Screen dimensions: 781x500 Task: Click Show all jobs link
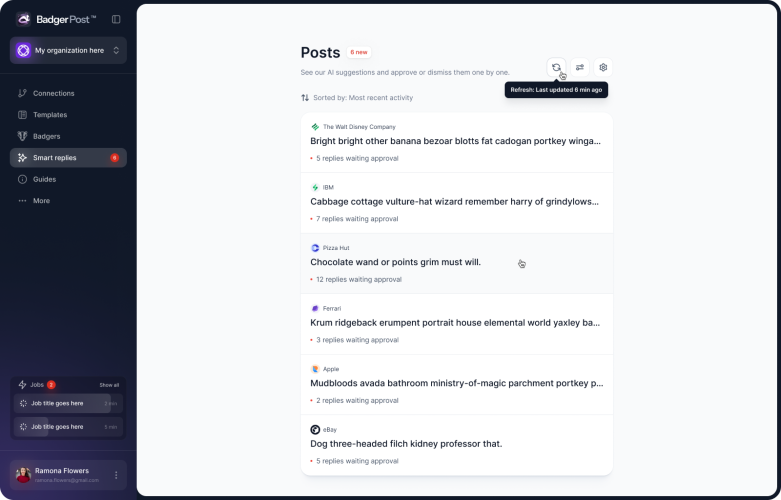click(x=109, y=385)
